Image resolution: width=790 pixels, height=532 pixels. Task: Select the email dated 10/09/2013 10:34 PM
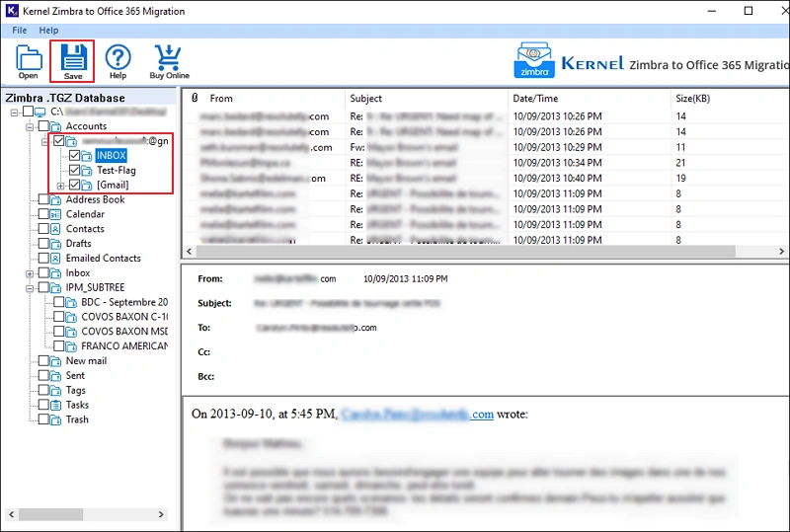pyautogui.click(x=485, y=163)
